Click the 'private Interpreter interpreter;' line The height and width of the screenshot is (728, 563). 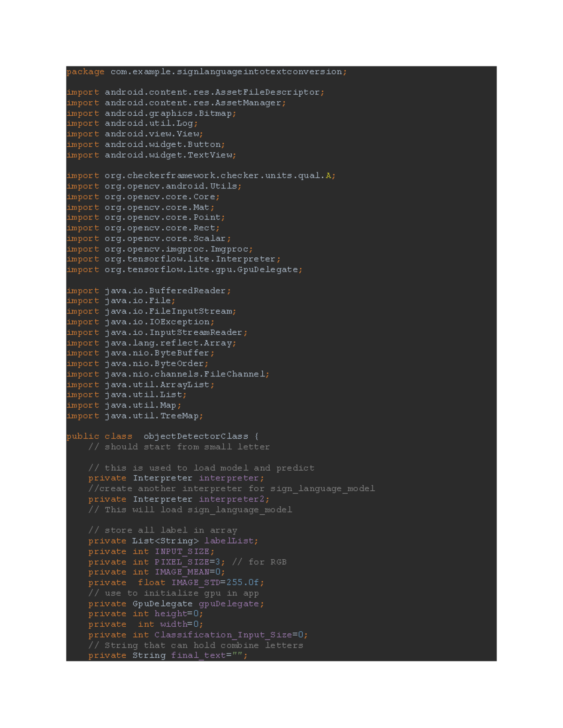176,478
